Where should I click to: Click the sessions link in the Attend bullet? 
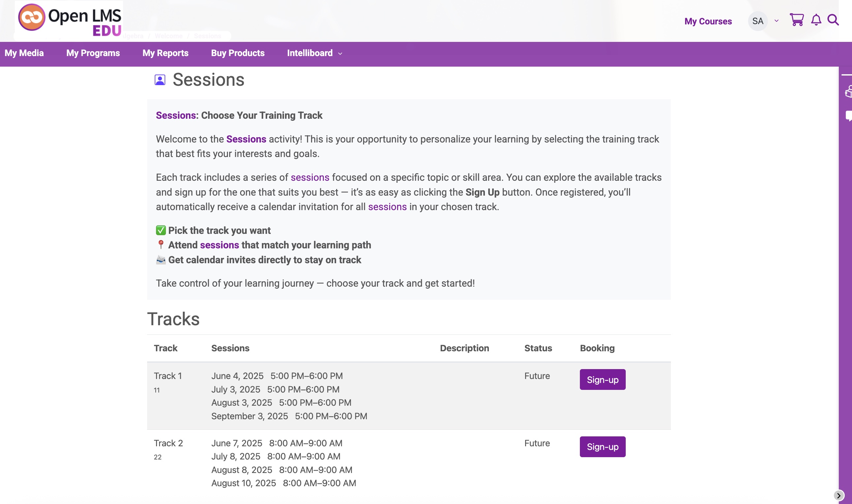[x=220, y=245]
